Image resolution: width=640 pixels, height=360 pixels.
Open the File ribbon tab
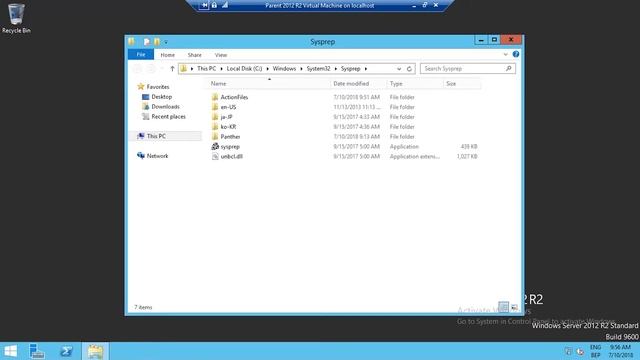(x=141, y=55)
